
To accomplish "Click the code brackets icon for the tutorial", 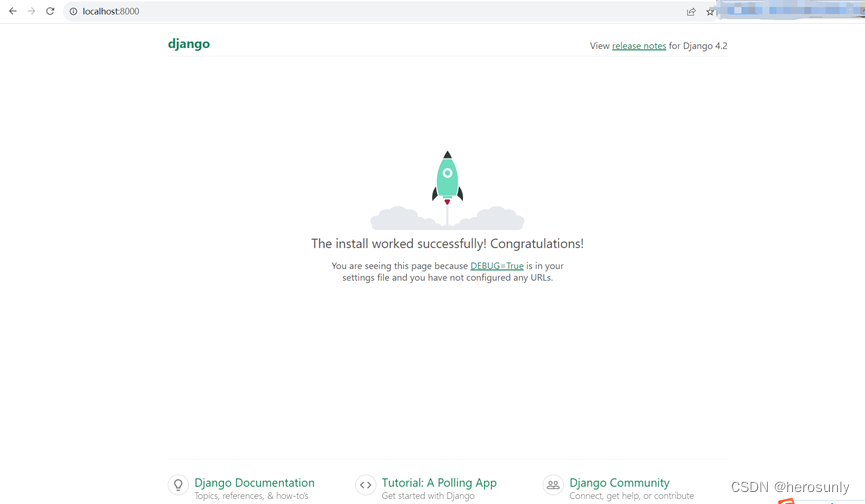I will tap(366, 485).
